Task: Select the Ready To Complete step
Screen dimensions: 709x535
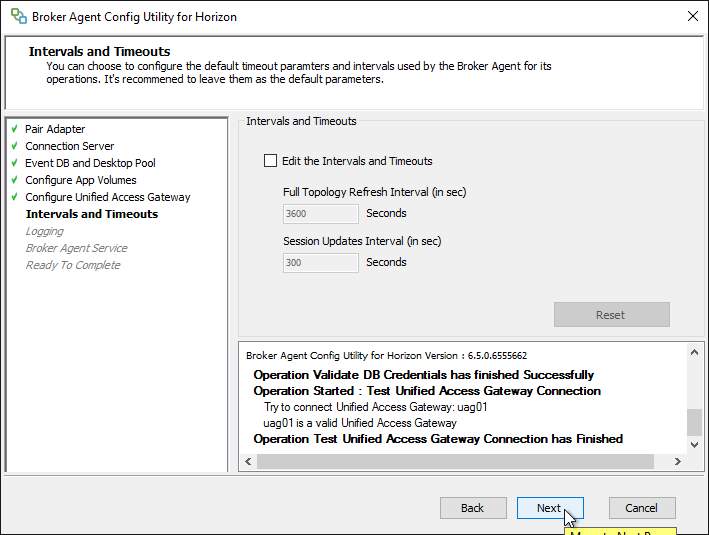Action: coord(73,265)
